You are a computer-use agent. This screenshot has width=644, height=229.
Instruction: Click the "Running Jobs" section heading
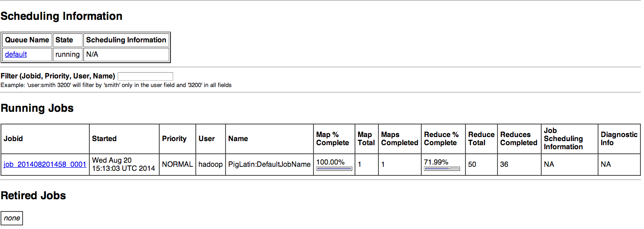(37, 108)
